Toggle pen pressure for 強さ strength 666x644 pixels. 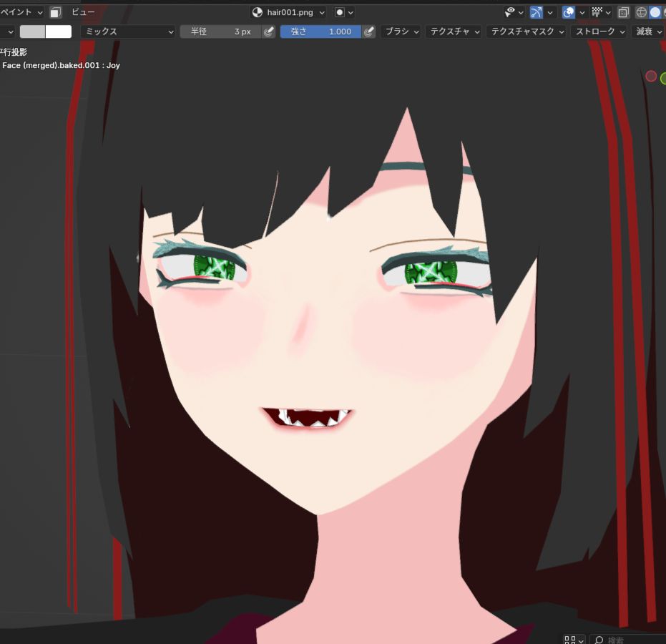coord(369,31)
